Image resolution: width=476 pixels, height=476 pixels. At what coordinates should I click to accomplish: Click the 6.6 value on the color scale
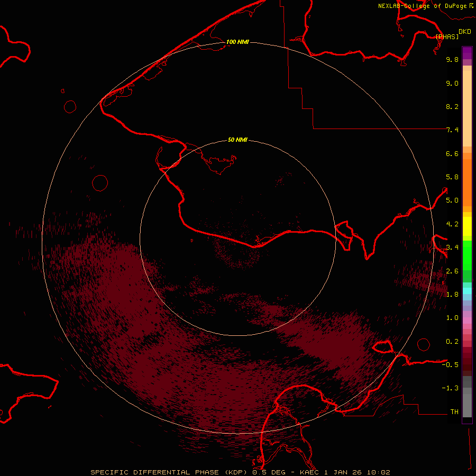(x=452, y=153)
